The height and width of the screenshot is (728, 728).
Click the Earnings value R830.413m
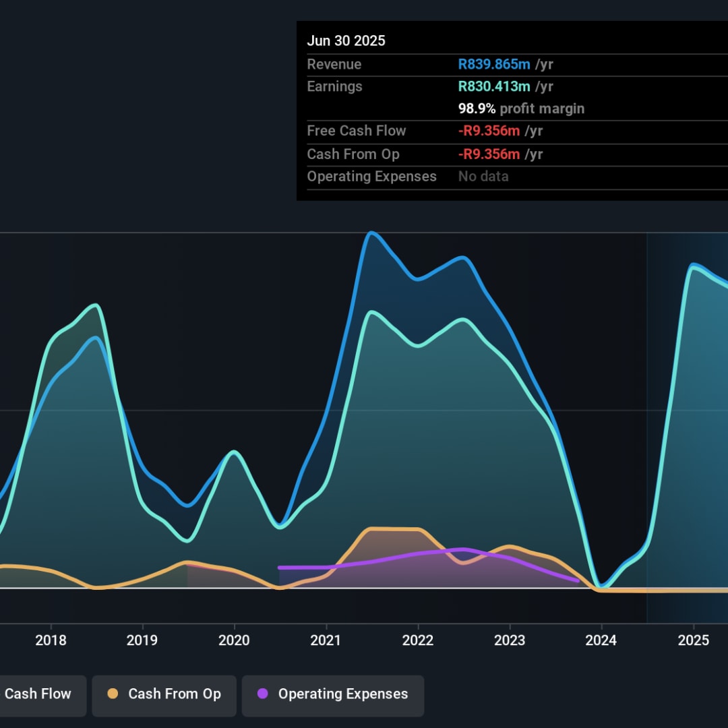coord(494,86)
